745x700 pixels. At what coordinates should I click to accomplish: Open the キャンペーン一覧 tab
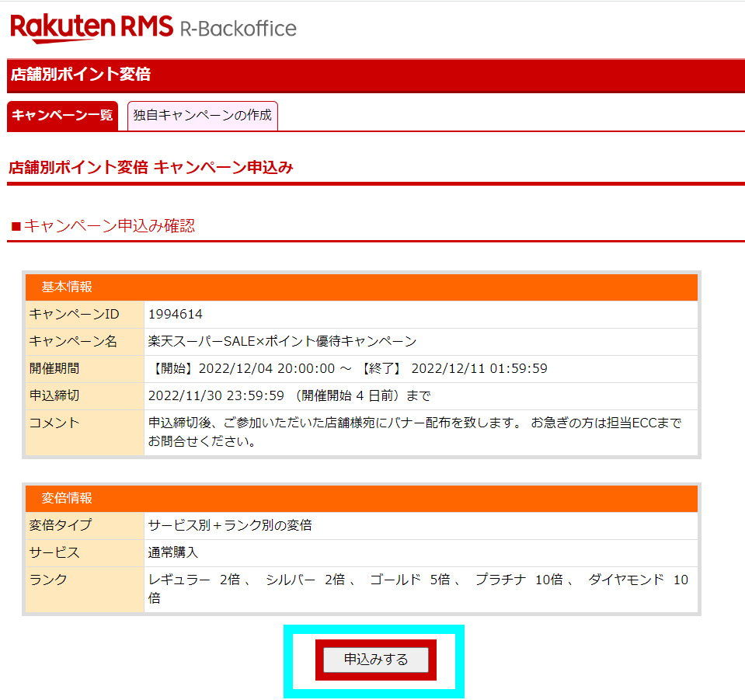point(62,116)
